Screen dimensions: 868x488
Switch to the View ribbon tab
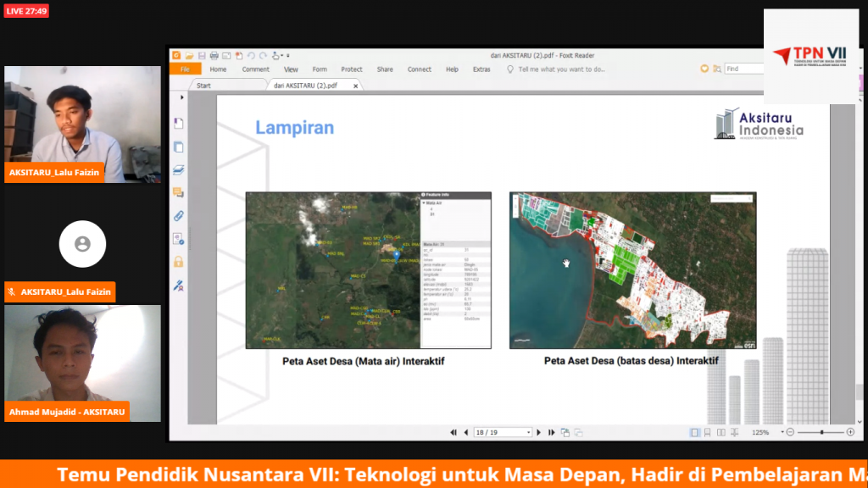[x=292, y=69]
